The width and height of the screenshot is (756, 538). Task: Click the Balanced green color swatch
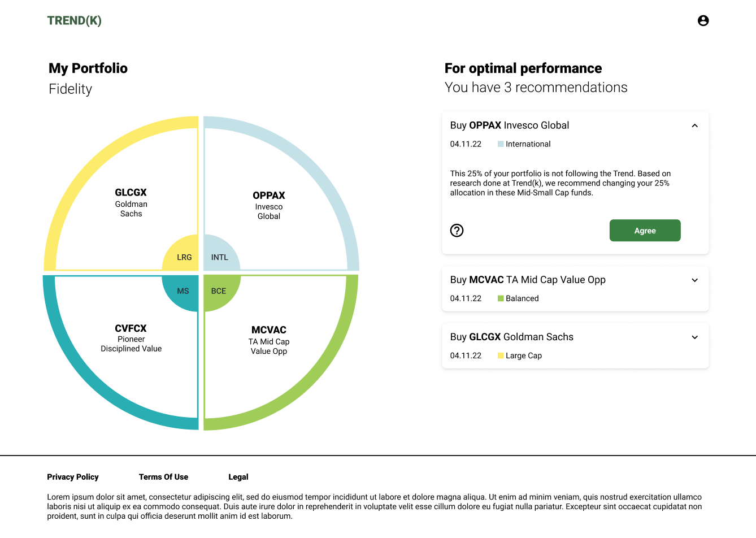click(x=501, y=298)
